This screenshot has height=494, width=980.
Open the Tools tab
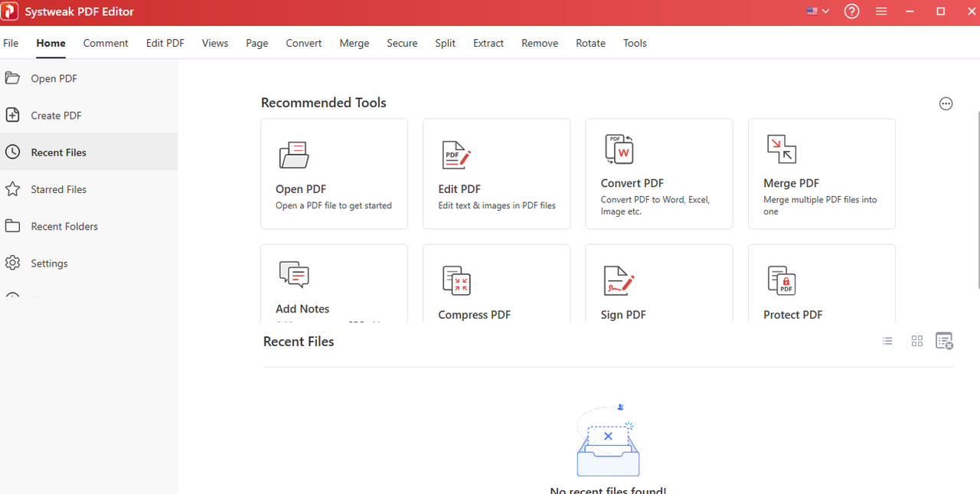pos(635,43)
